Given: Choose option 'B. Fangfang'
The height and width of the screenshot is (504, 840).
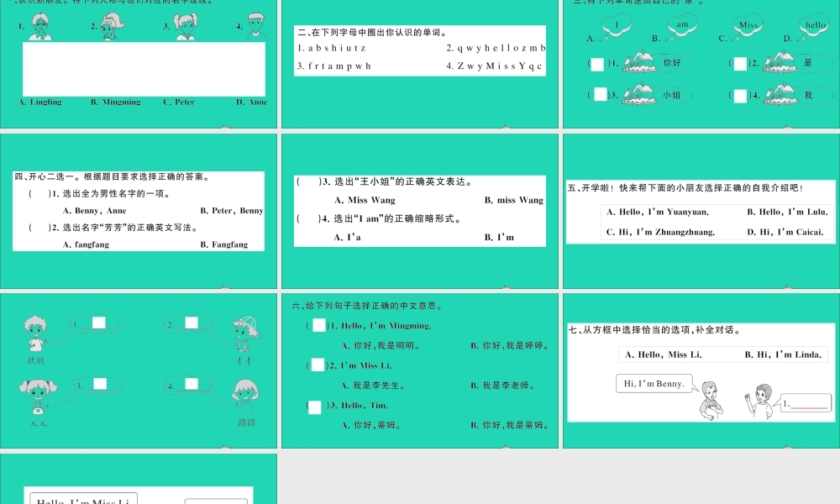Looking at the screenshot, I should [224, 244].
